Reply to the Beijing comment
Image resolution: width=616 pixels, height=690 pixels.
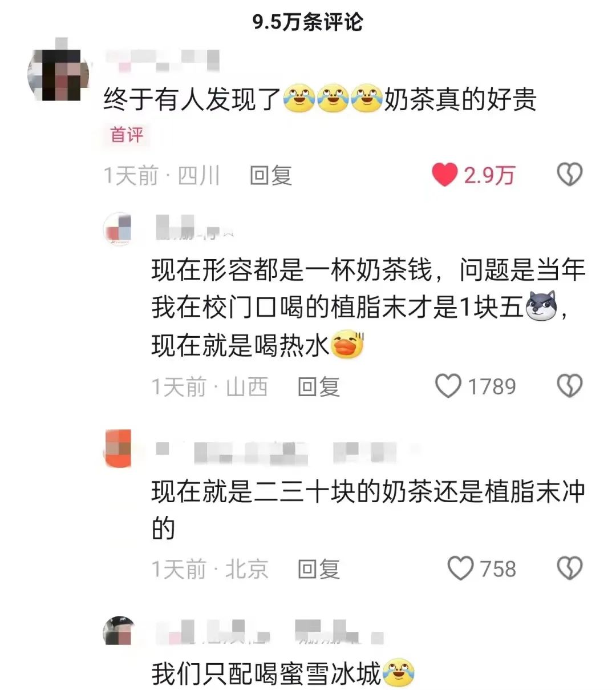[x=319, y=569]
